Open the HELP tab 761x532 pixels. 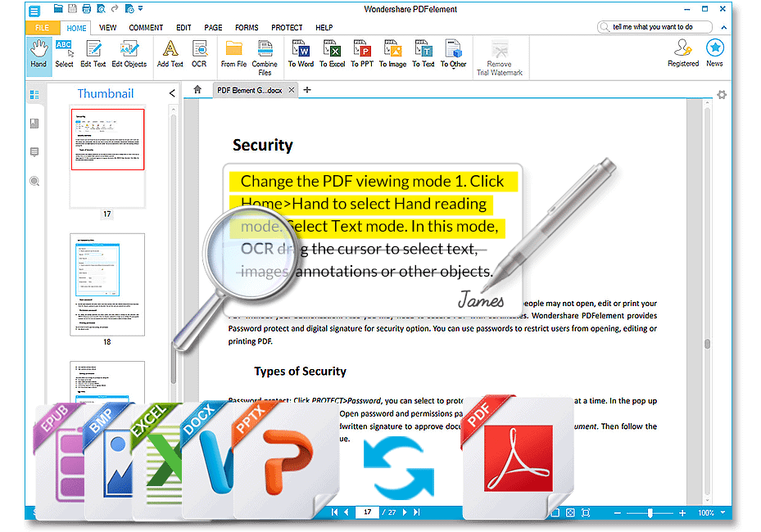tap(324, 28)
